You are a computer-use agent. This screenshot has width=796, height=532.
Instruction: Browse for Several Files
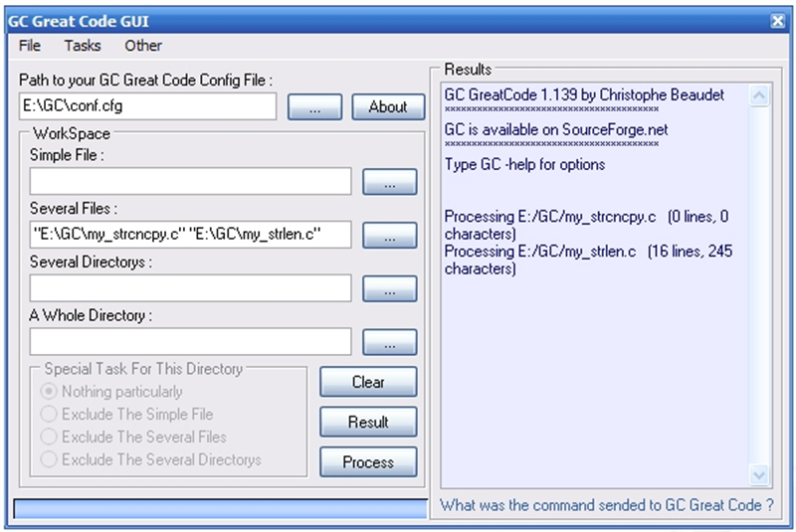tap(390, 235)
